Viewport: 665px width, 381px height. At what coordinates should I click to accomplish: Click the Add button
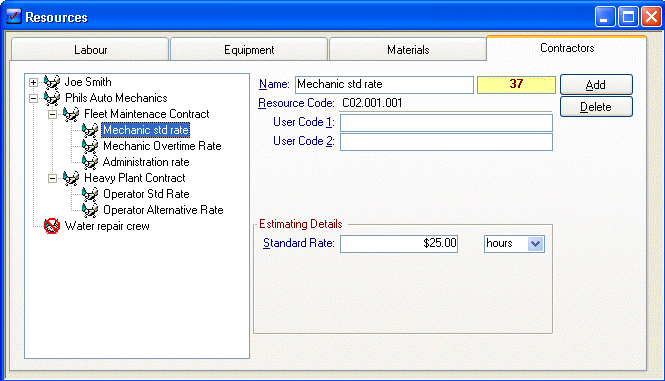point(596,84)
